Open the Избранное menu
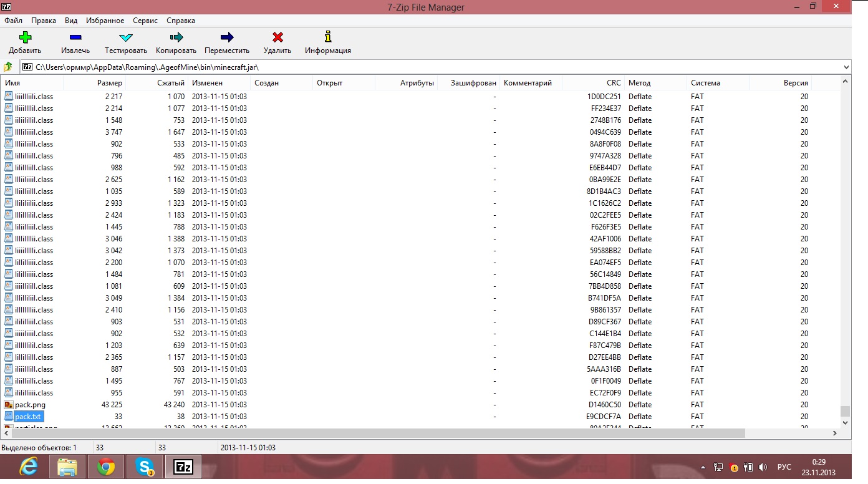 105,21
